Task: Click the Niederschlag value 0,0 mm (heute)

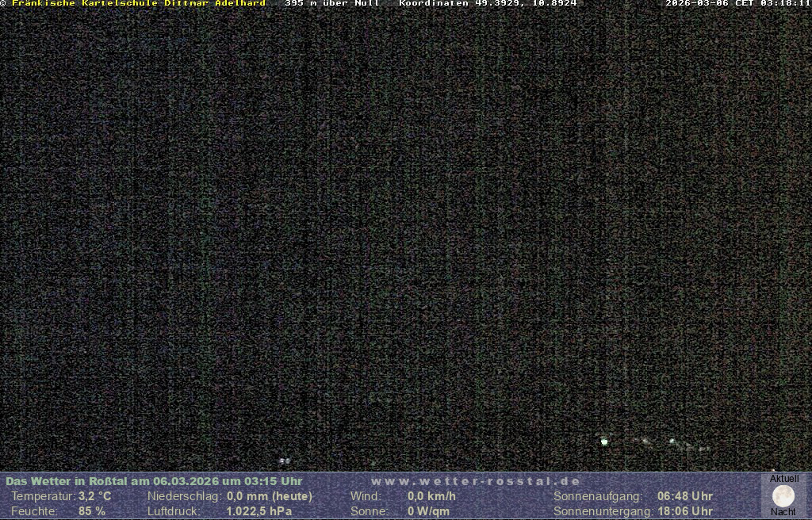Action: coord(270,496)
